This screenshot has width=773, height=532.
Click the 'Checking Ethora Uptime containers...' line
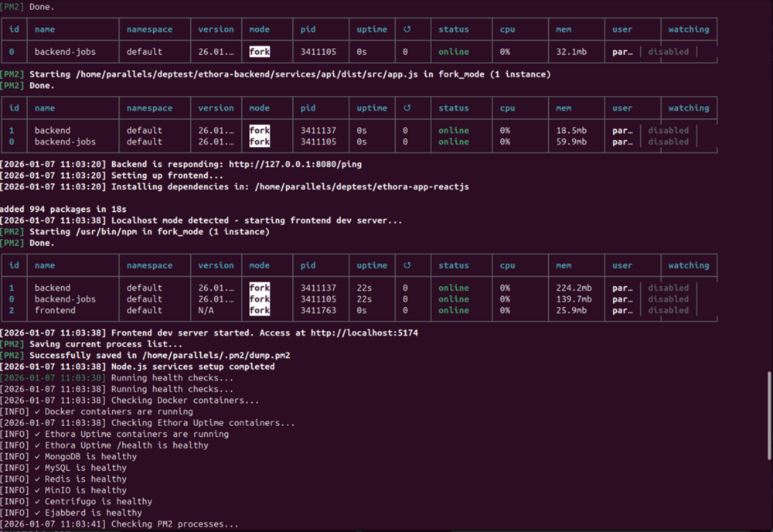(148, 423)
